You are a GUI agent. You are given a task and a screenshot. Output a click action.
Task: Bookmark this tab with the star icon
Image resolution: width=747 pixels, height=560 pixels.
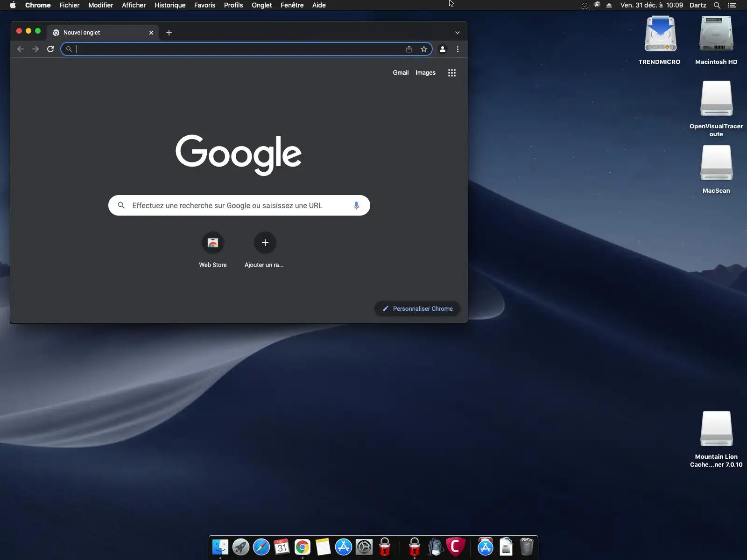point(424,49)
